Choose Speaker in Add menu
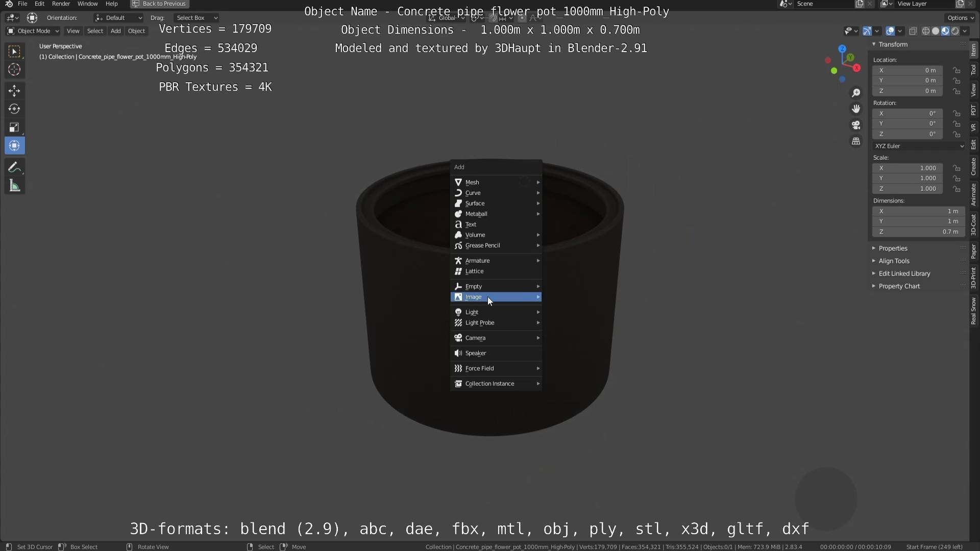The height and width of the screenshot is (551, 980). (x=496, y=353)
